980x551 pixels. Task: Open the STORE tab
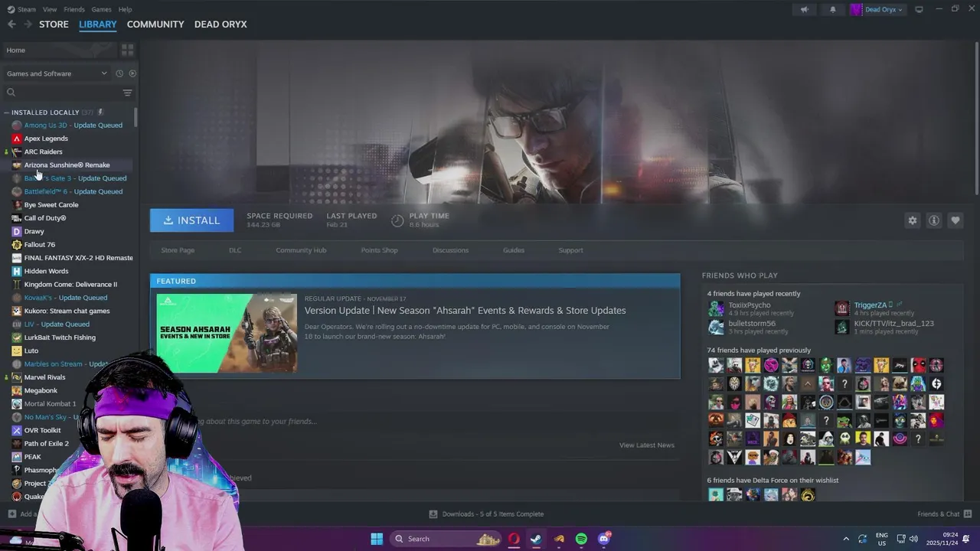tap(54, 24)
